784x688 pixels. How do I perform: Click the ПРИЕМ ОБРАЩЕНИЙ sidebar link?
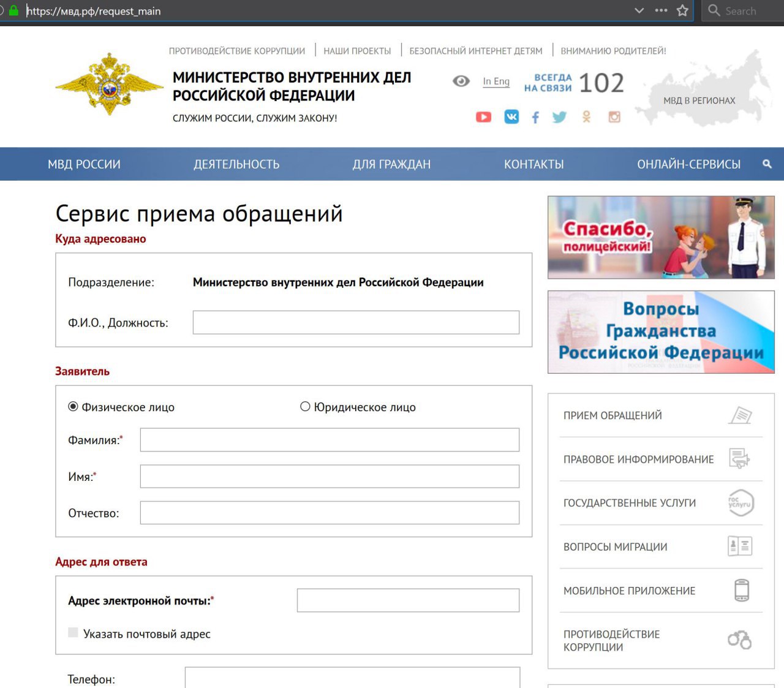[x=612, y=415]
